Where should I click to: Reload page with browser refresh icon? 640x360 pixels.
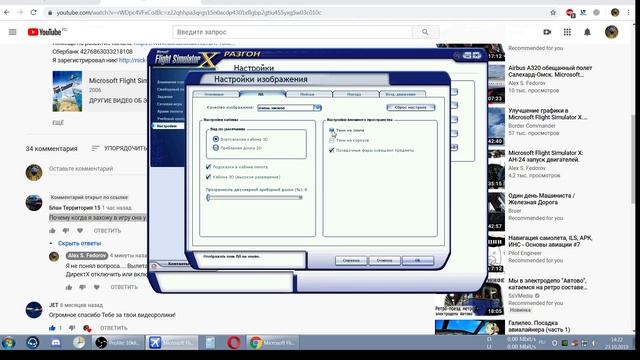tap(33, 13)
